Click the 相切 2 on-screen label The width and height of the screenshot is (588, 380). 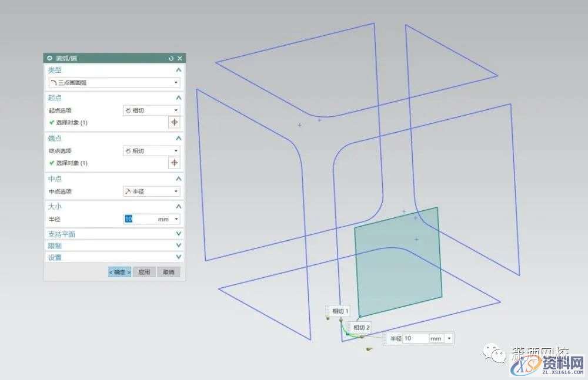point(362,327)
